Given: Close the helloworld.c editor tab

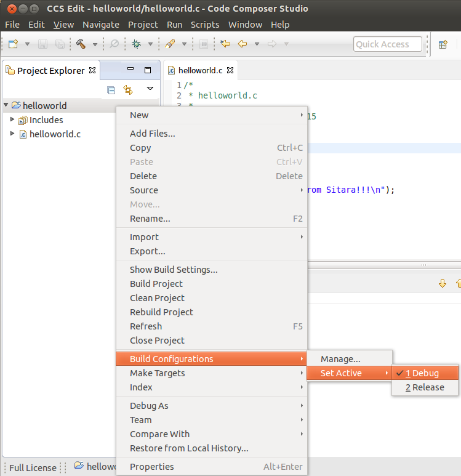Looking at the screenshot, I should click(x=230, y=70).
